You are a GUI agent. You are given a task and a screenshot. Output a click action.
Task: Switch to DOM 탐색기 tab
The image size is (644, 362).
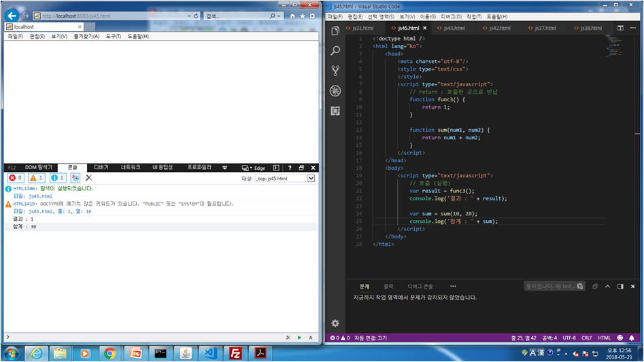pos(39,167)
